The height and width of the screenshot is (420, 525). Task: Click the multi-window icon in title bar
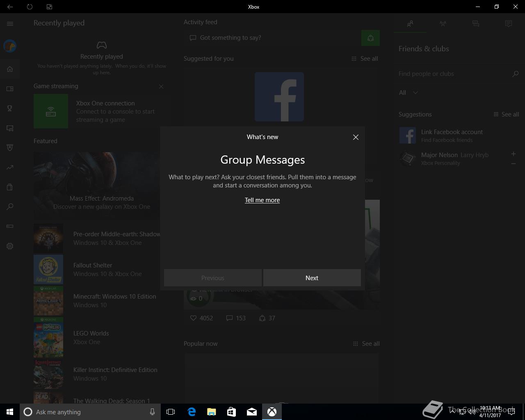[x=49, y=7]
